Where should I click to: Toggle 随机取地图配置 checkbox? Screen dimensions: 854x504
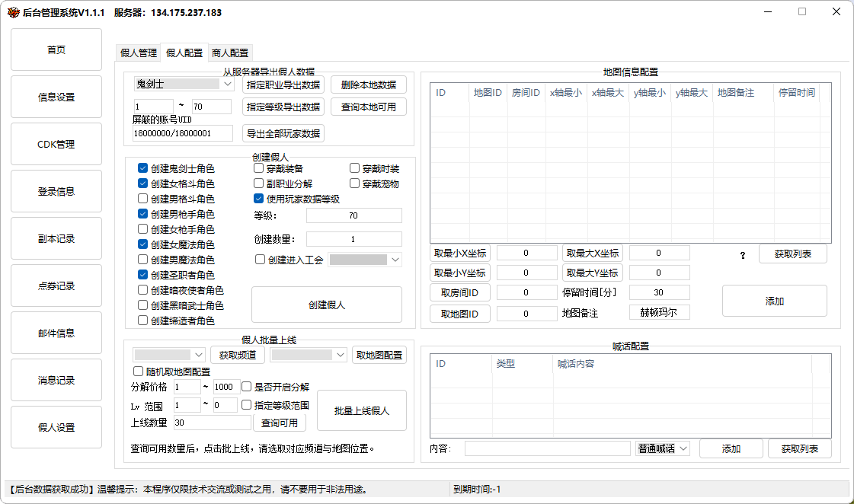(139, 372)
